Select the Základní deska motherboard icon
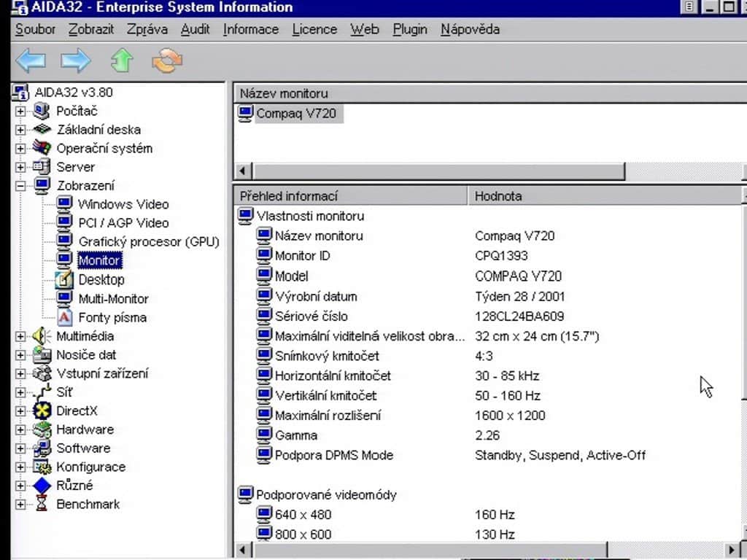This screenshot has height=560, width=747. [42, 129]
